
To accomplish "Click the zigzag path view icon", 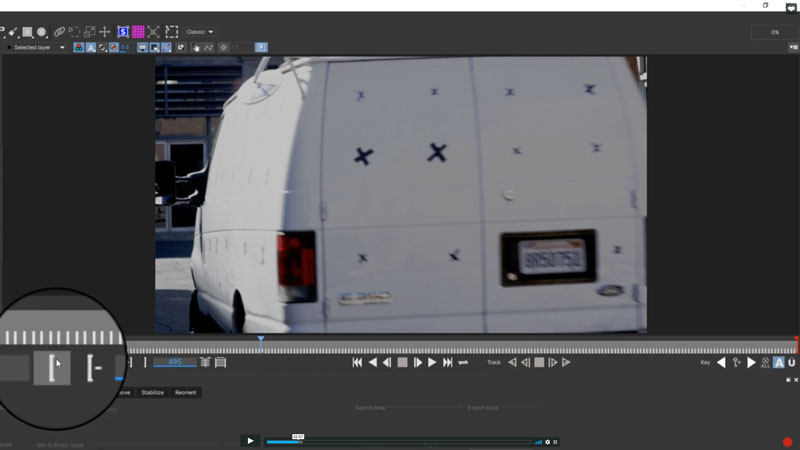I will tap(209, 47).
